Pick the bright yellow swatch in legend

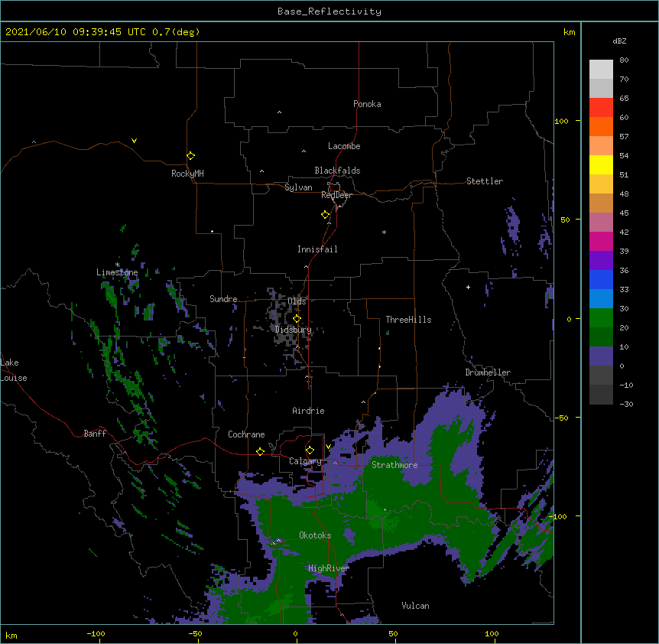click(601, 164)
